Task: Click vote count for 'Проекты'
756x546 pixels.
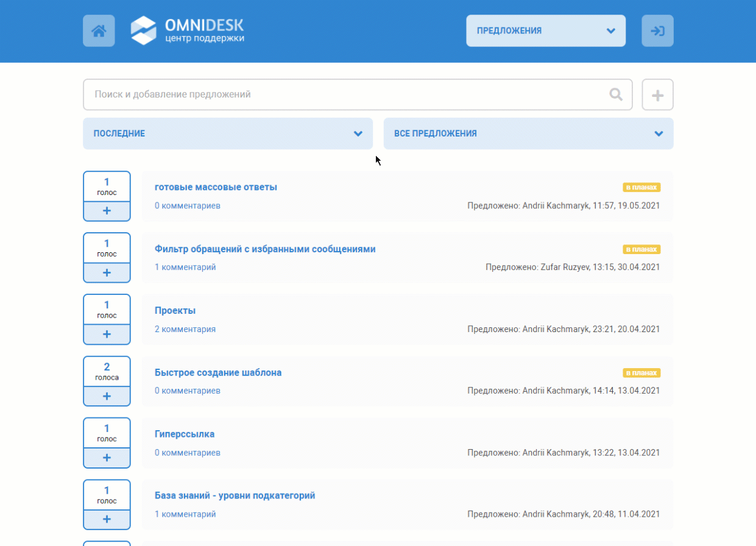Action: point(107,310)
